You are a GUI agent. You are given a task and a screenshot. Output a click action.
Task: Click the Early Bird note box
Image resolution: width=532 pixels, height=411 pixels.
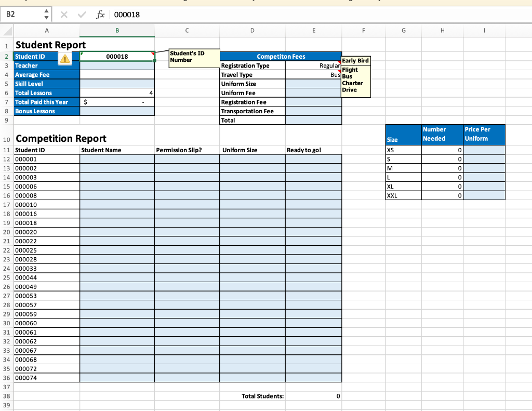355,61
